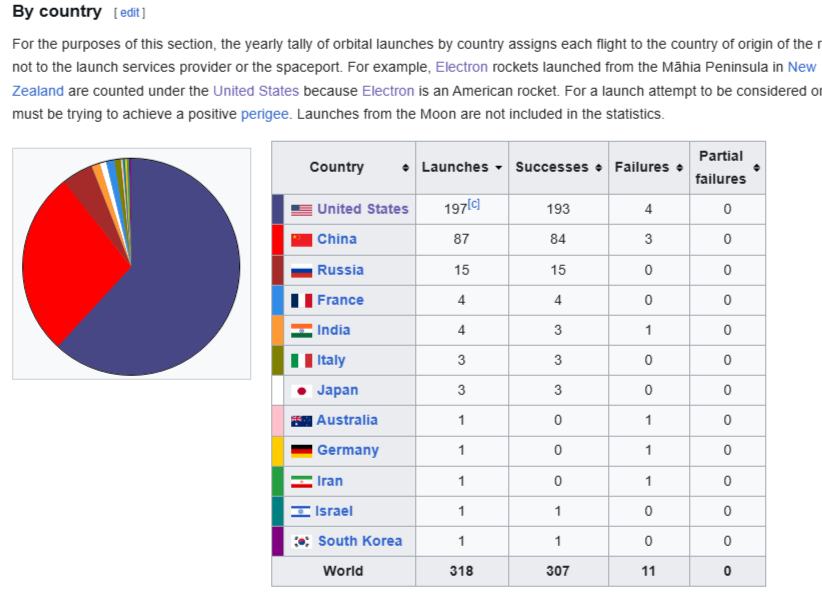This screenshot has width=822, height=609.
Task: Open Australia table link
Action: (347, 420)
